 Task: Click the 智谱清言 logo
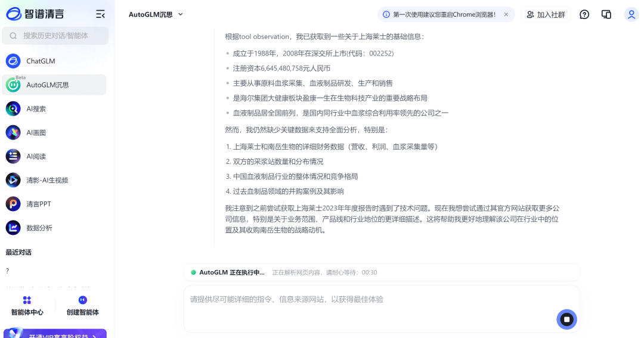click(35, 14)
